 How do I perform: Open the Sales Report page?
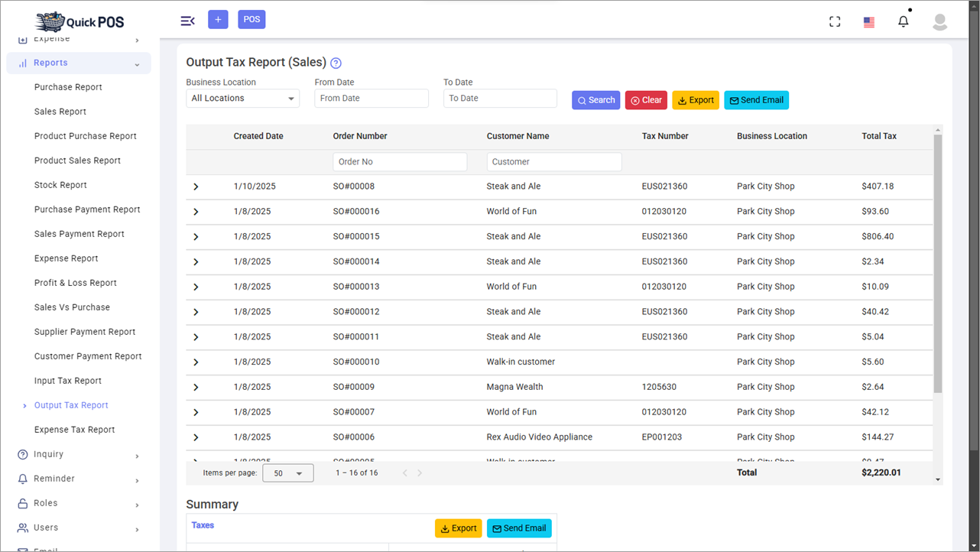pyautogui.click(x=60, y=111)
